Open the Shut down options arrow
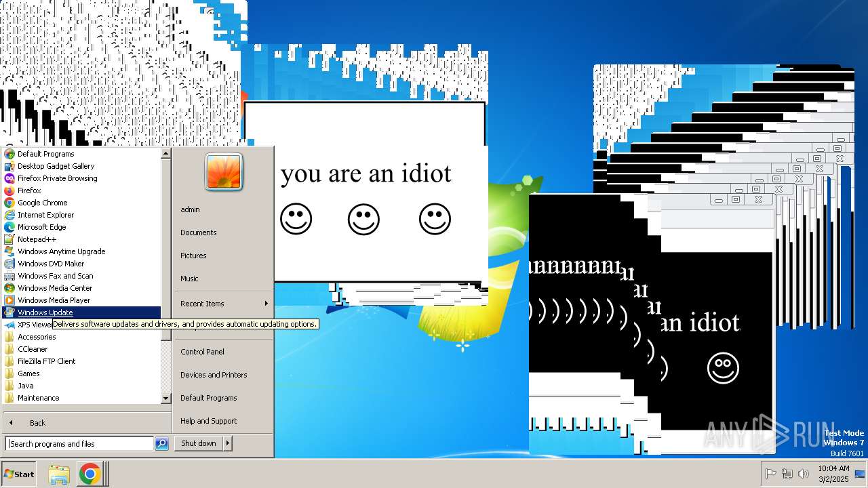 (228, 443)
